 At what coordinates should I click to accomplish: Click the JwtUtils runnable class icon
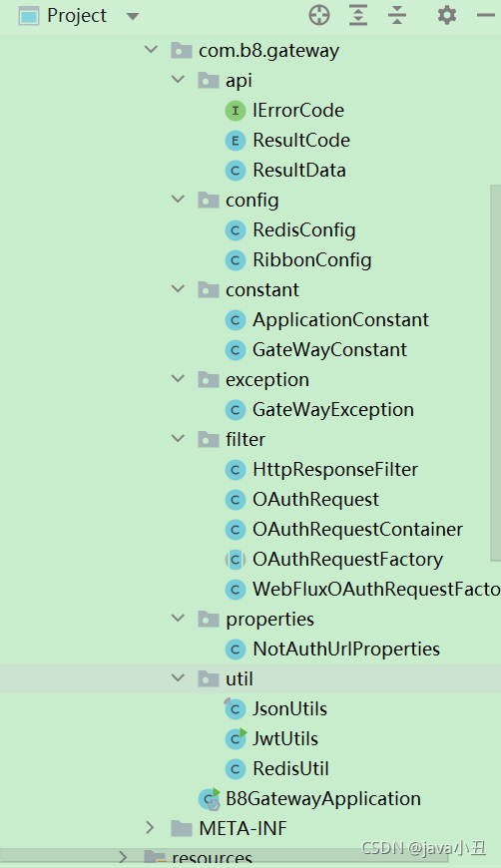(x=236, y=738)
